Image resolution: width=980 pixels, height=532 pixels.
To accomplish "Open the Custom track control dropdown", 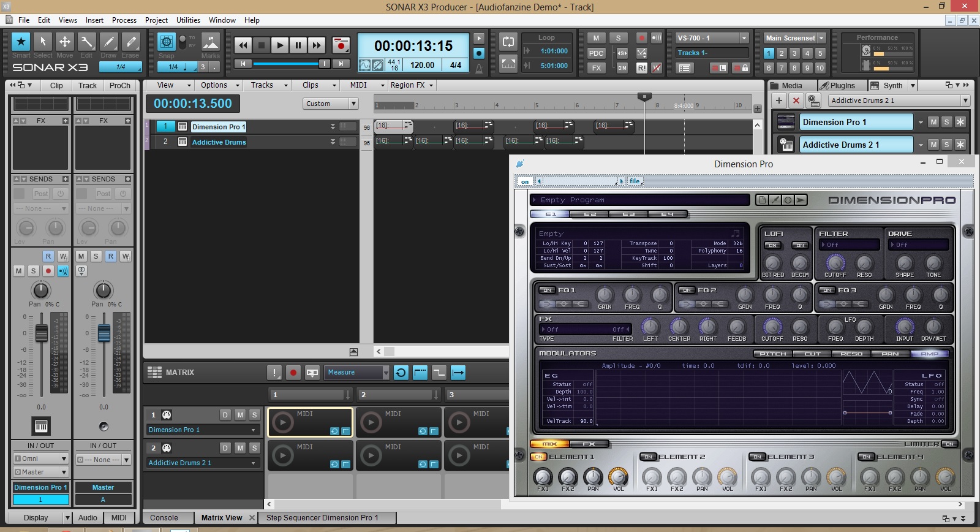I will (330, 104).
